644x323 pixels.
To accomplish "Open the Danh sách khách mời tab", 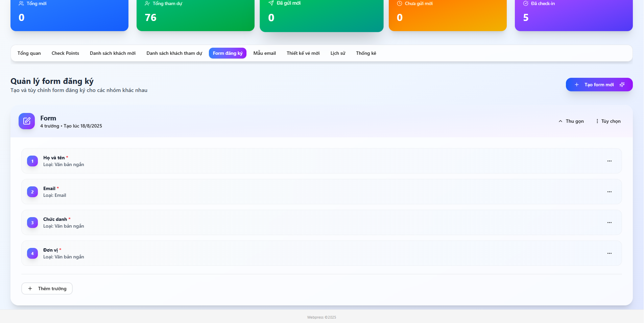I will tap(113, 53).
